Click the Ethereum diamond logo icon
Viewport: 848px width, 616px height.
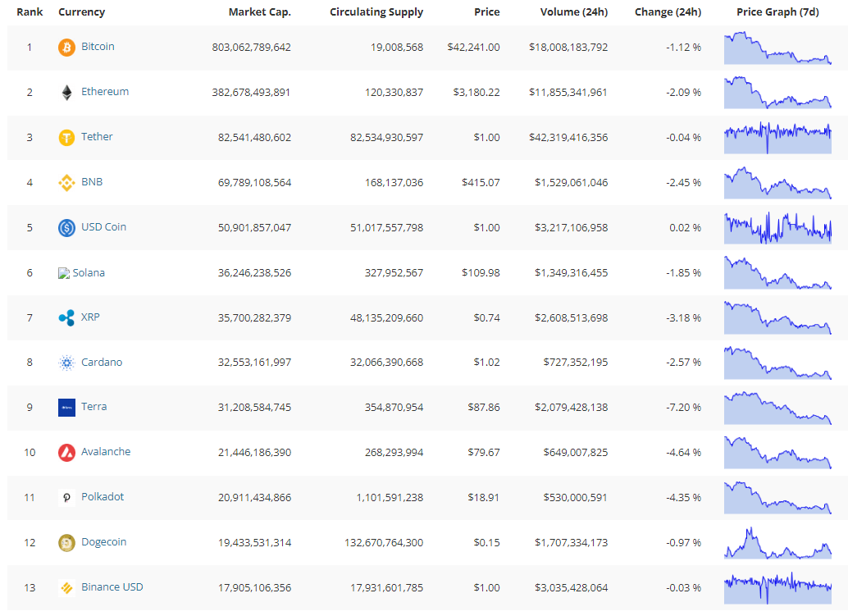(x=66, y=93)
